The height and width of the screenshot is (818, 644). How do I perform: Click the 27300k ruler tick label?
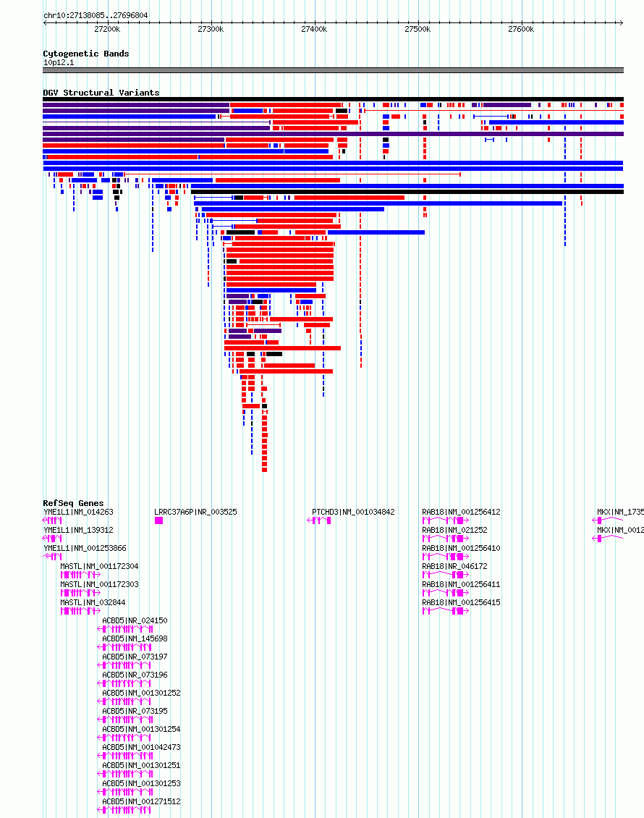tap(211, 29)
